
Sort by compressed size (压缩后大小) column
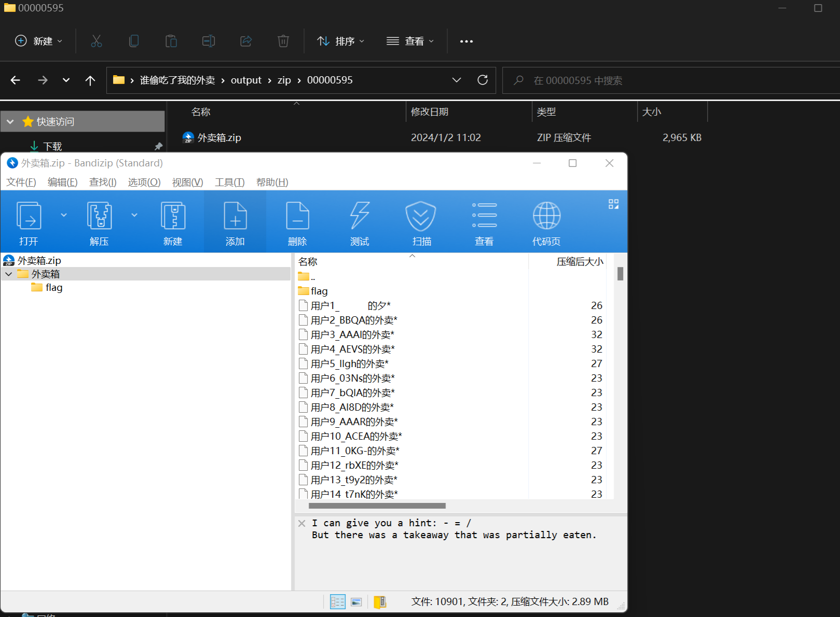click(x=580, y=262)
